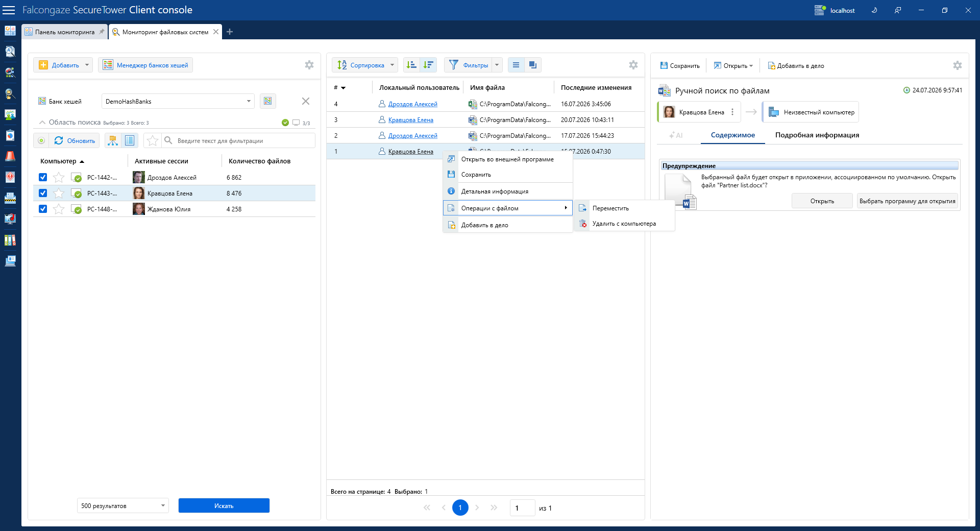
Task: Open results panel settings gear
Action: [633, 65]
